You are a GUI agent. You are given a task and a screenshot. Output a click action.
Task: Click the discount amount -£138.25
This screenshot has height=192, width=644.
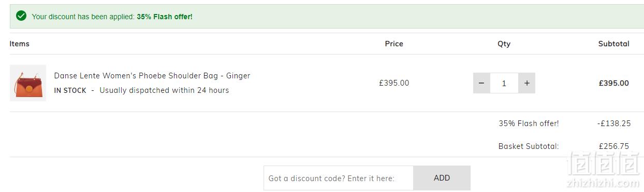click(614, 124)
